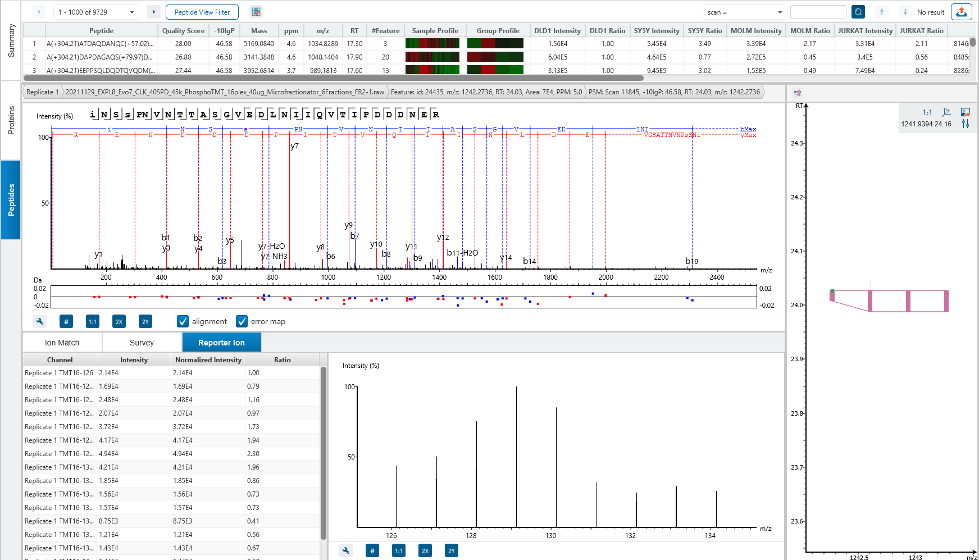Click the 3D plot icon in the LC-MS heatmap panel
Viewport: 979px width, 560px height.
click(x=947, y=112)
